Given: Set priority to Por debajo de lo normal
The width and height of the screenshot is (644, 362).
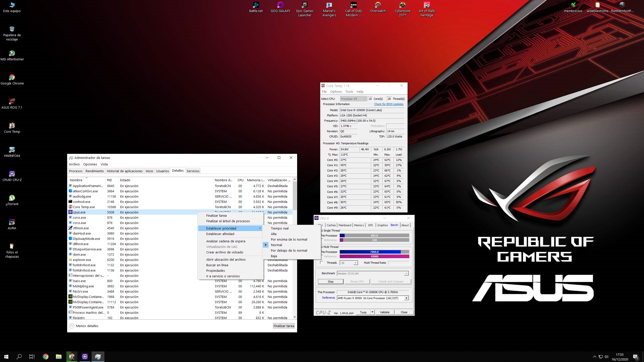Looking at the screenshot, I should click(x=291, y=250).
